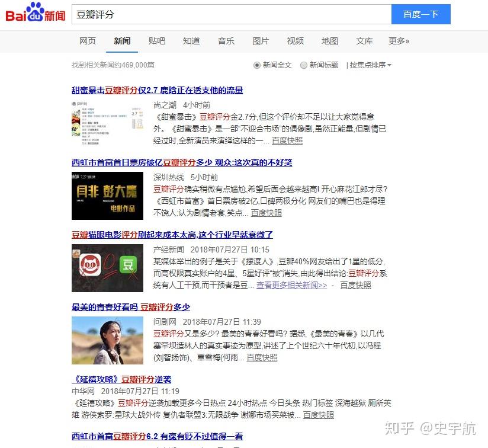Expand the 更多» menu

[399, 41]
